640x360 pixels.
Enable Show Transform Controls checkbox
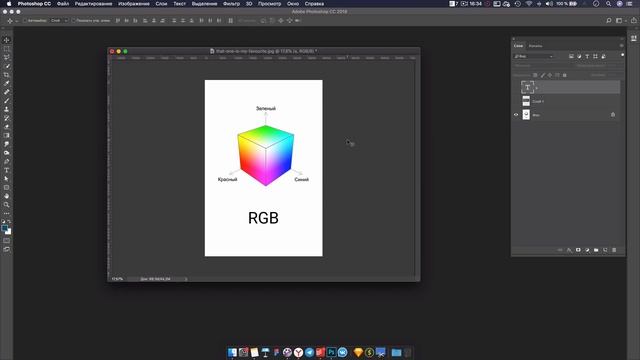tap(73, 20)
